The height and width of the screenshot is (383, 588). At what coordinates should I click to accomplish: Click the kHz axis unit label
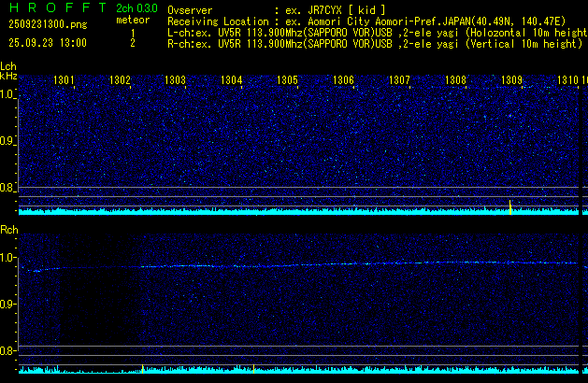pos(8,76)
